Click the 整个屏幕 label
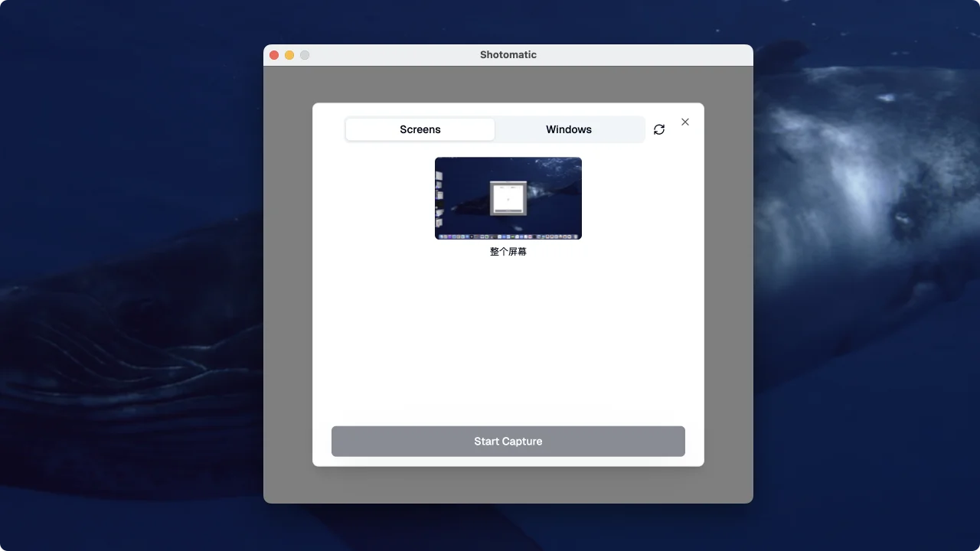The height and width of the screenshot is (551, 980). [x=508, y=252]
